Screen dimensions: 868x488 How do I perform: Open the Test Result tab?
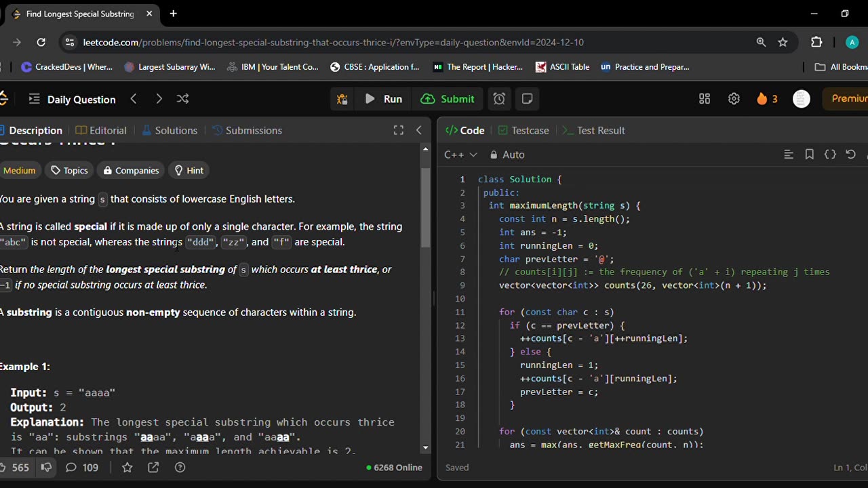click(x=594, y=130)
